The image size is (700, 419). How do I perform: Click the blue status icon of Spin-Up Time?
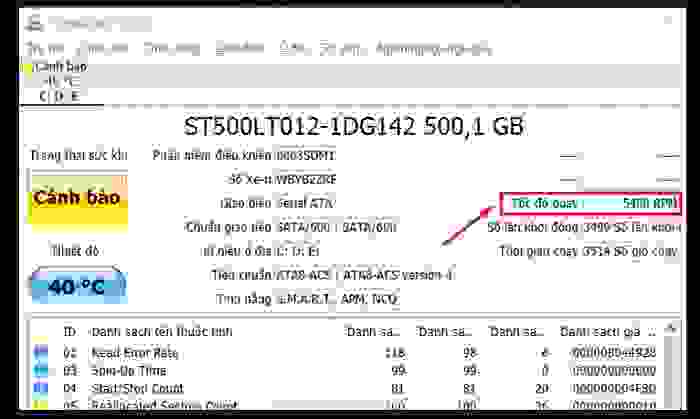[x=41, y=370]
